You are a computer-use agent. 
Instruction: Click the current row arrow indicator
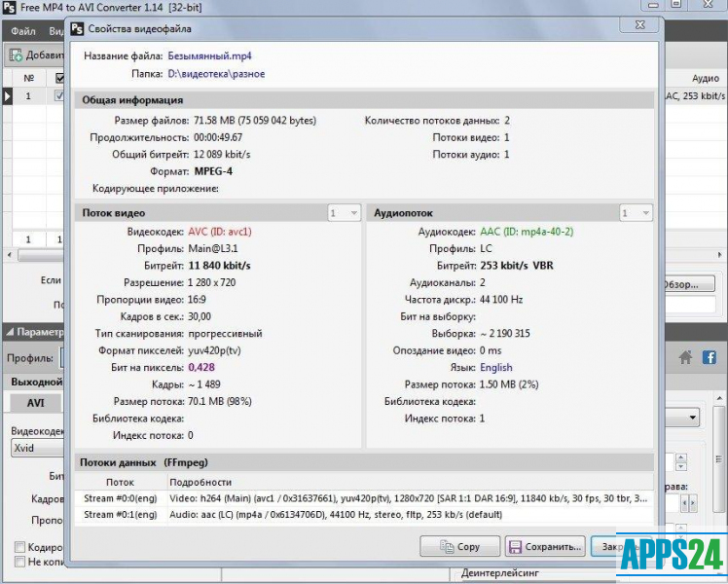click(x=8, y=96)
